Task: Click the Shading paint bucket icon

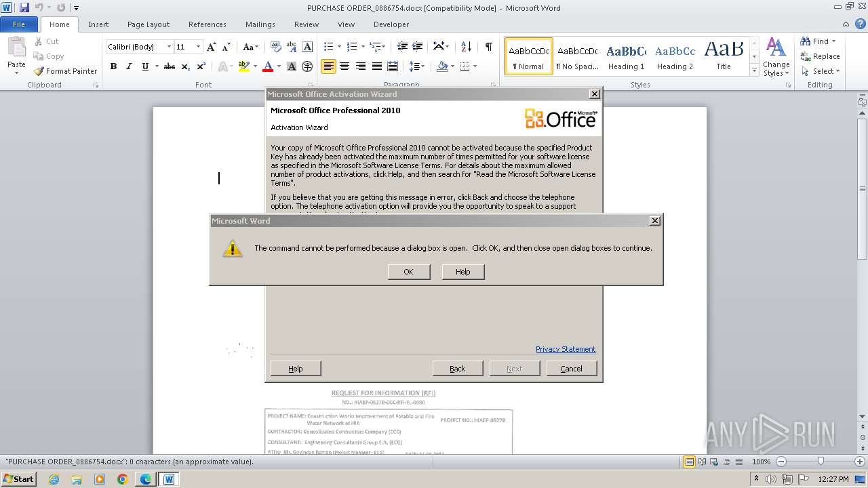Action: (x=442, y=66)
